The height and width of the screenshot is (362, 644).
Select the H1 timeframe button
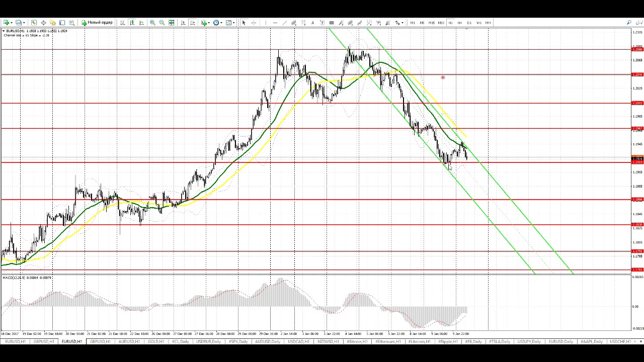coord(450,23)
